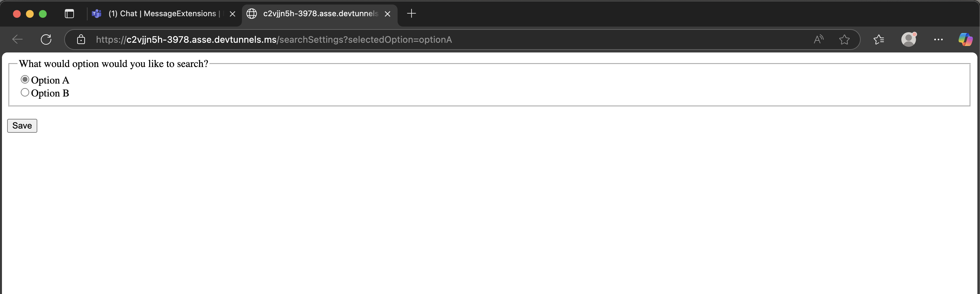The width and height of the screenshot is (980, 294).
Task: Click the Save button
Action: [x=22, y=126]
